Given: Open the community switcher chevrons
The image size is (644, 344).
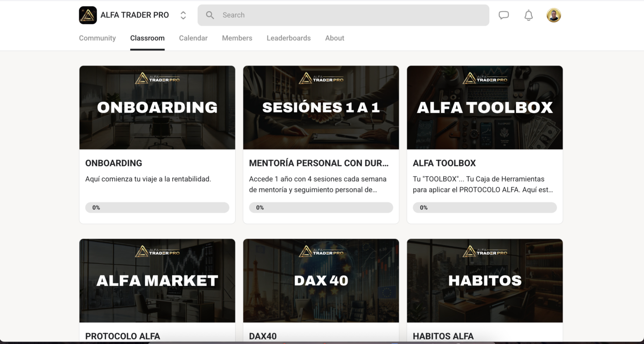Looking at the screenshot, I should click(183, 15).
